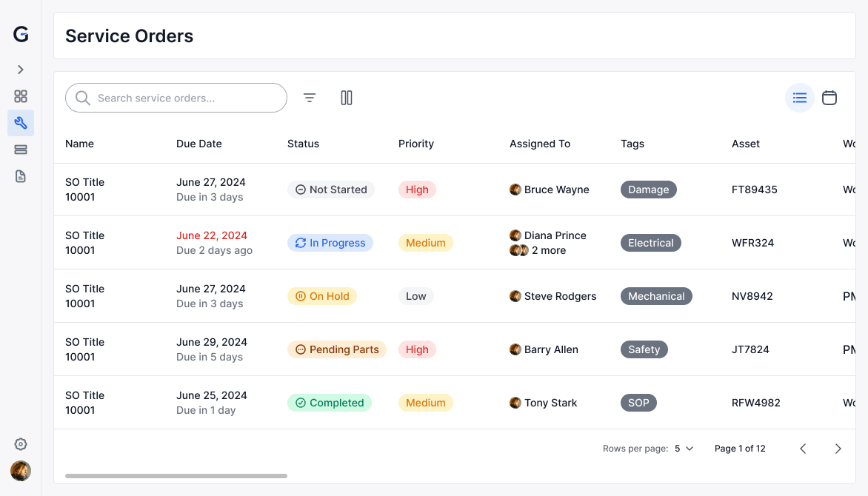Select the wrench service orders sidebar icon
The image size is (868, 496).
(x=21, y=123)
